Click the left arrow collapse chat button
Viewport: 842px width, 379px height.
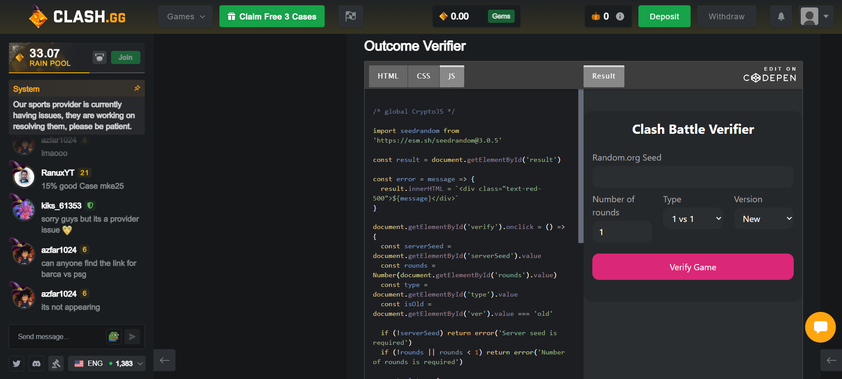coord(165,360)
